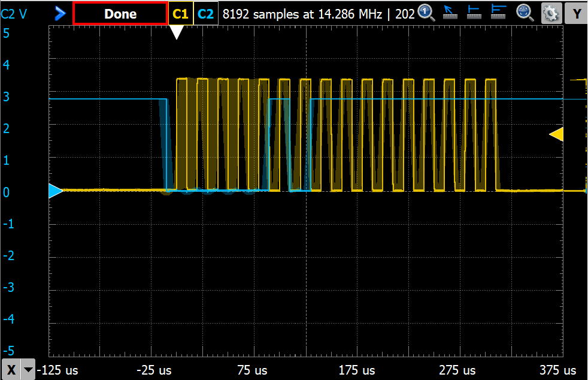Click the yellow trigger level marker on right
The image size is (588, 380).
click(x=556, y=134)
